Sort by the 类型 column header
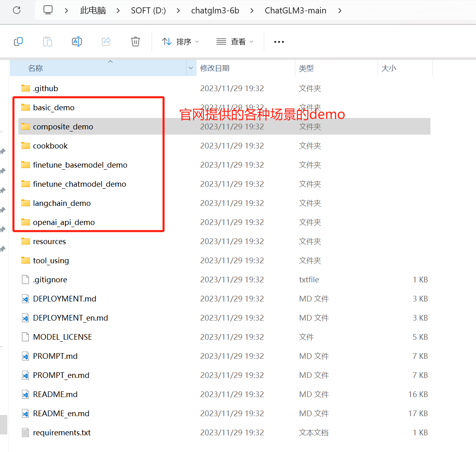 pyautogui.click(x=306, y=68)
